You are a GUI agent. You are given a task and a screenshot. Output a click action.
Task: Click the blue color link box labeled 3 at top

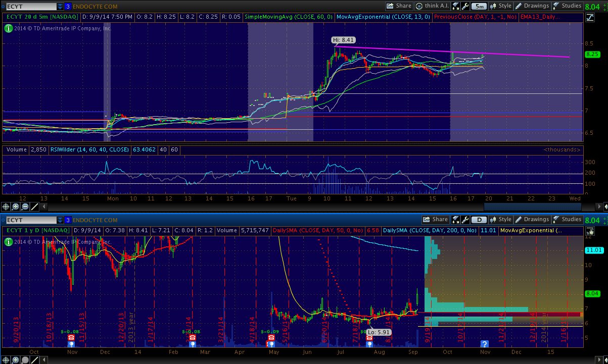68,7
